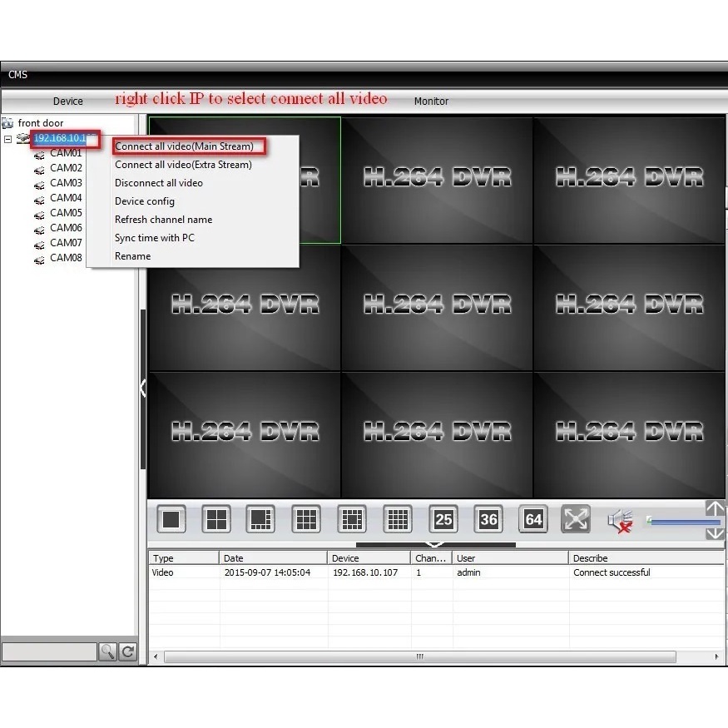Viewport: 728px width, 728px height.
Task: Switch to the Monitor tab
Action: [431, 101]
